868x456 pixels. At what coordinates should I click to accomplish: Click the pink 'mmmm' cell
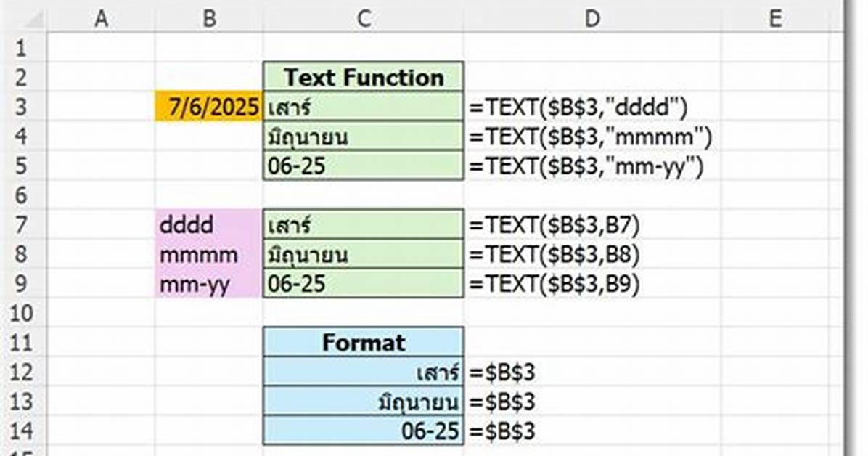(209, 253)
